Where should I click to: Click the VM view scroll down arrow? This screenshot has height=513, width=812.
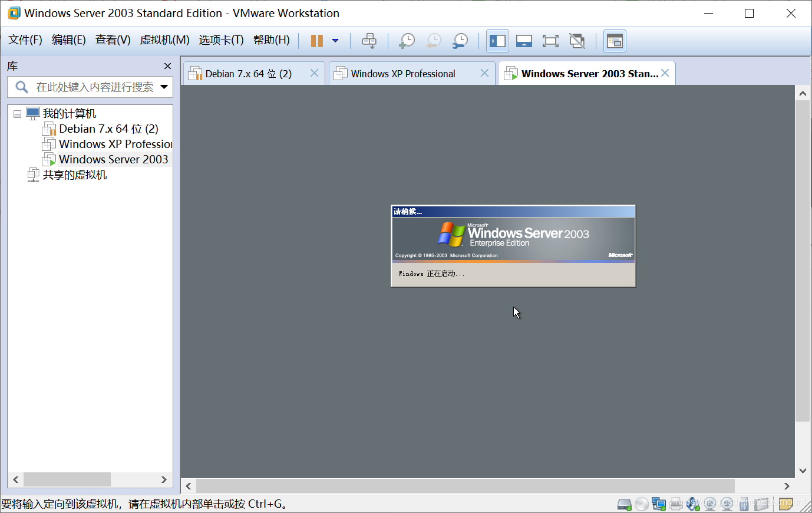pyautogui.click(x=803, y=471)
